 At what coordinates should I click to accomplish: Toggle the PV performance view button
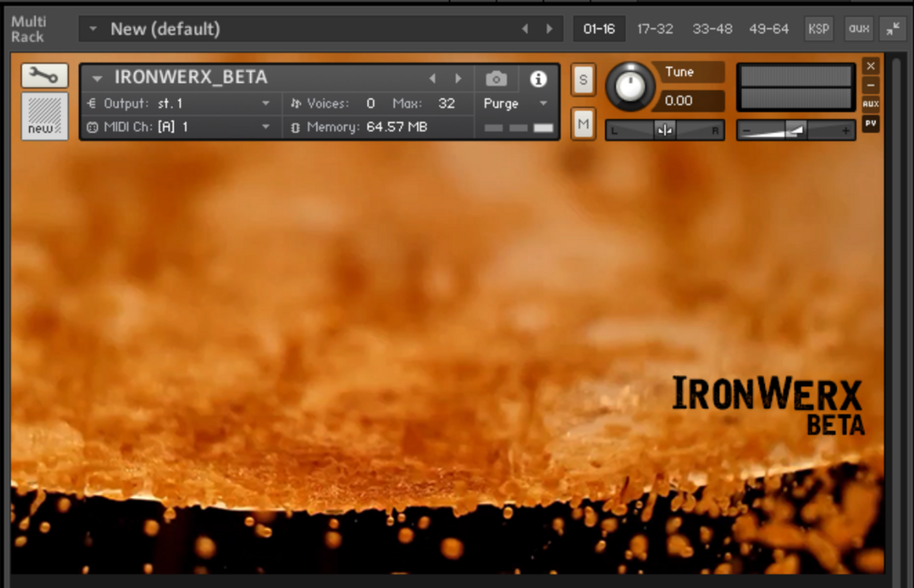pyautogui.click(x=871, y=124)
